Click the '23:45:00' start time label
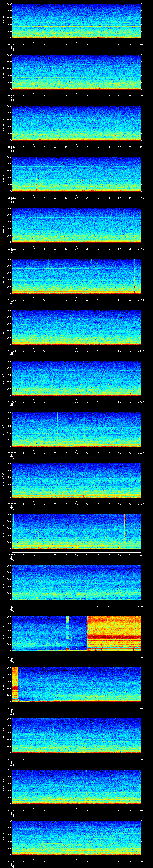 [x=12, y=862]
